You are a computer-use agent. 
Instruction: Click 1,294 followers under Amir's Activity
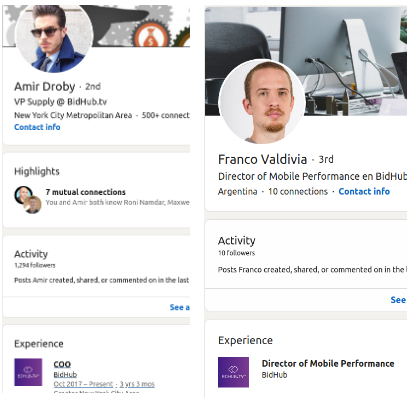pos(35,265)
